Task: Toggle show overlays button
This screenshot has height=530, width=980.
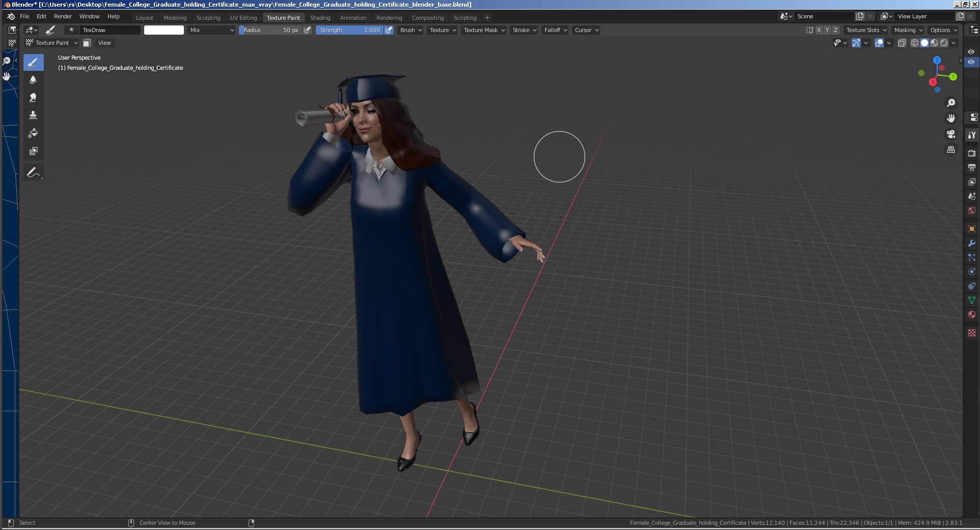Action: click(879, 43)
